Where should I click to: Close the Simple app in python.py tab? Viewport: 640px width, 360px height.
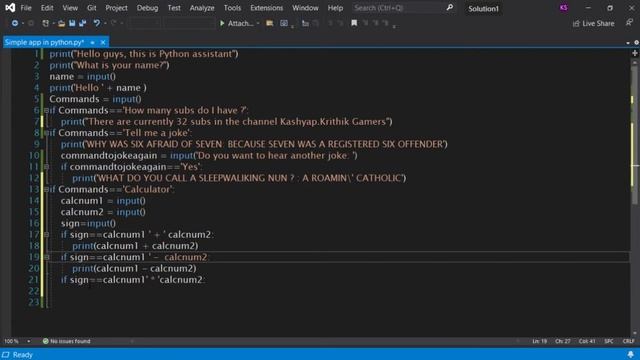click(x=103, y=42)
